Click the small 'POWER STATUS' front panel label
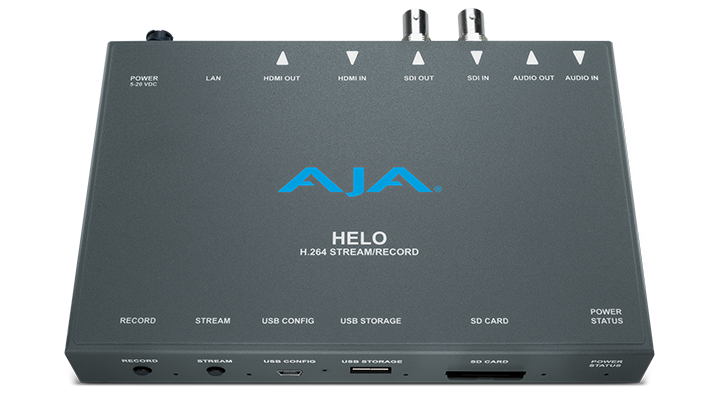The image size is (720, 408). (606, 363)
